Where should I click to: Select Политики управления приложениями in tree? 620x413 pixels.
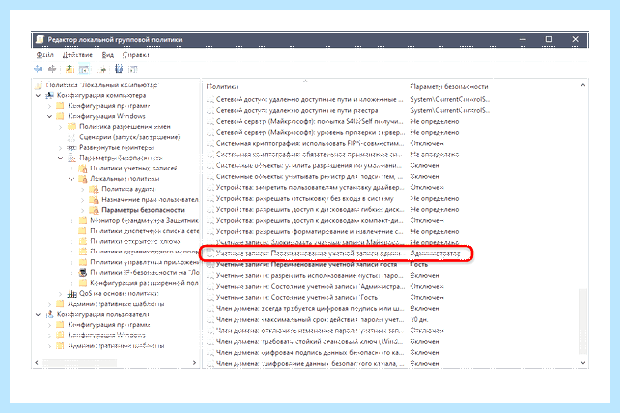(x=145, y=262)
